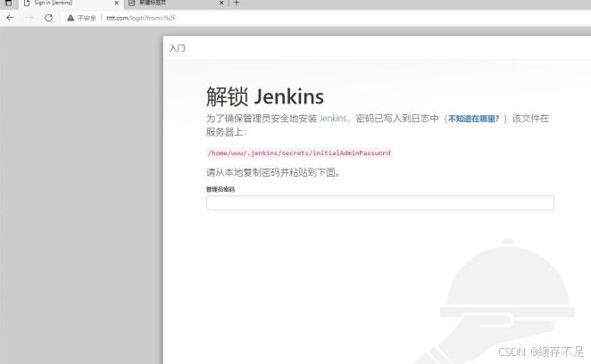Click the address bar URL tttt.com/login

[x=141, y=18]
